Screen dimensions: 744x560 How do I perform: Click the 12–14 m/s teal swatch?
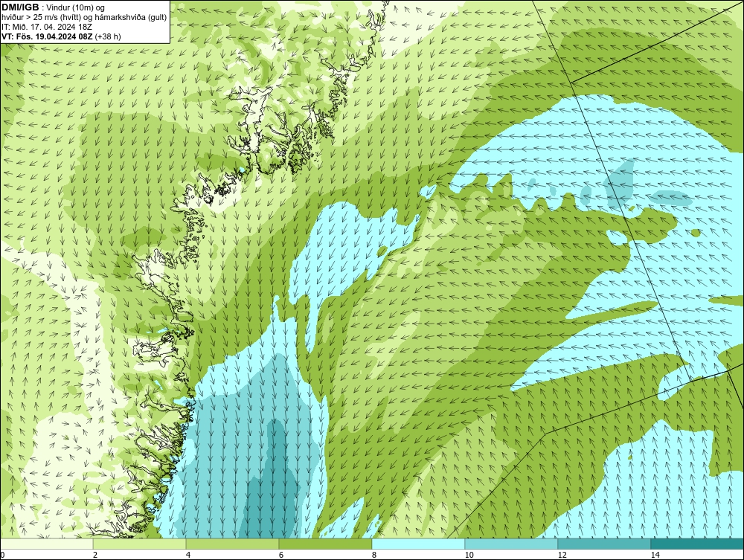[x=604, y=544]
